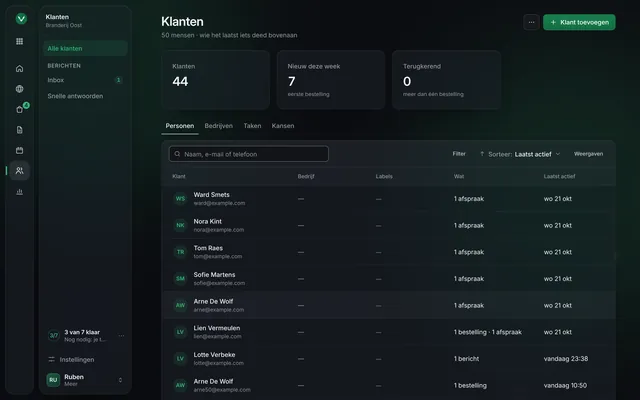
Task: Click the email arne@example.com
Action: pos(219,310)
